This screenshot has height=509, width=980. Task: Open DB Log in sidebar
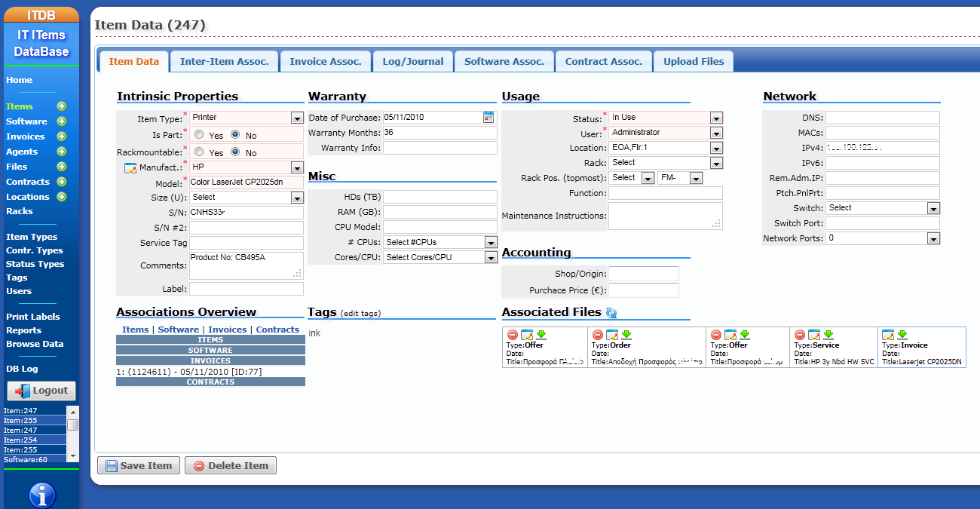point(22,369)
